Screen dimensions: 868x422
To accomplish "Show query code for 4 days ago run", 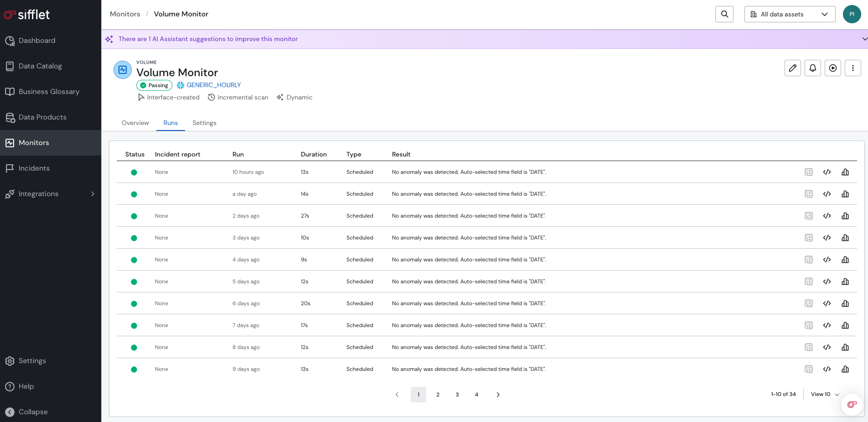I will pyautogui.click(x=827, y=260).
